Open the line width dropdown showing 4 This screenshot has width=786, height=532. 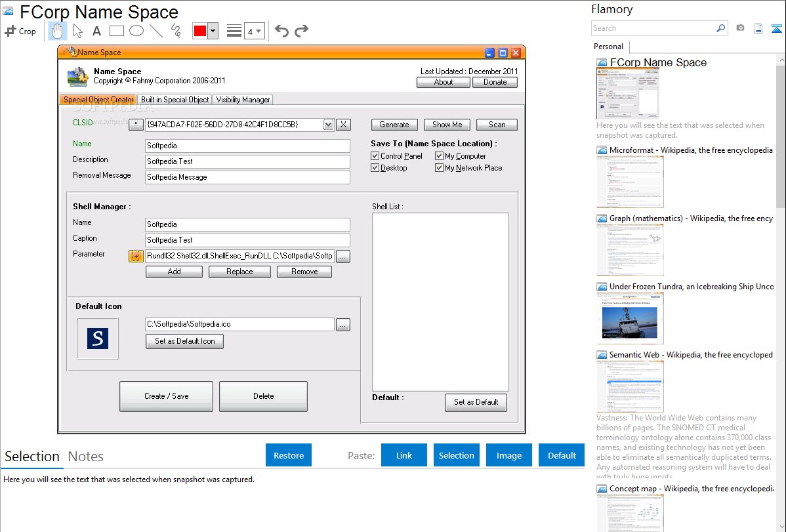coord(255,31)
